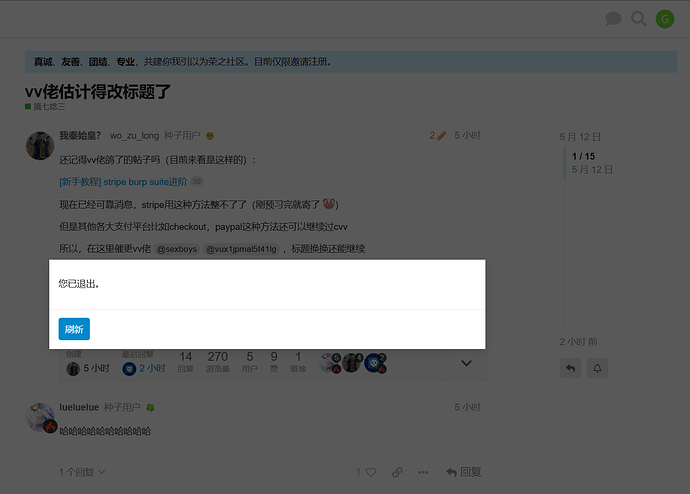This screenshot has height=494, width=690.
Task: Click the 1 链接 links stat
Action: pyautogui.click(x=298, y=362)
